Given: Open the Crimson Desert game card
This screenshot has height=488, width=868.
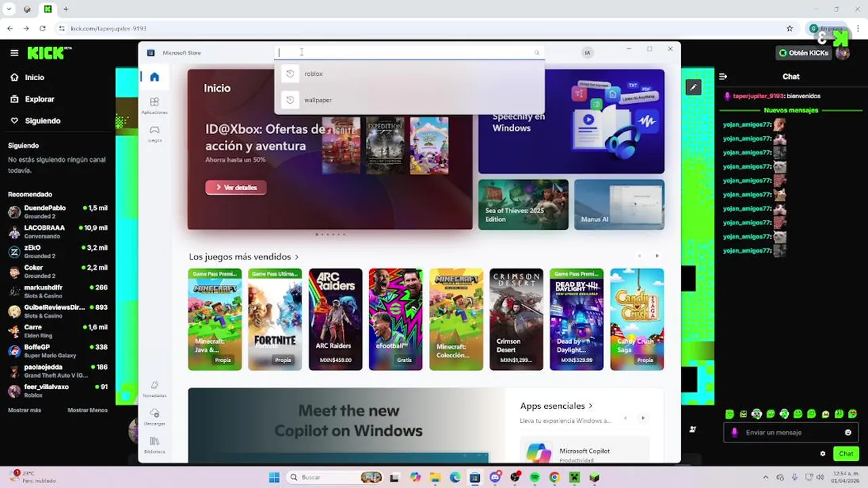Looking at the screenshot, I should [x=516, y=319].
